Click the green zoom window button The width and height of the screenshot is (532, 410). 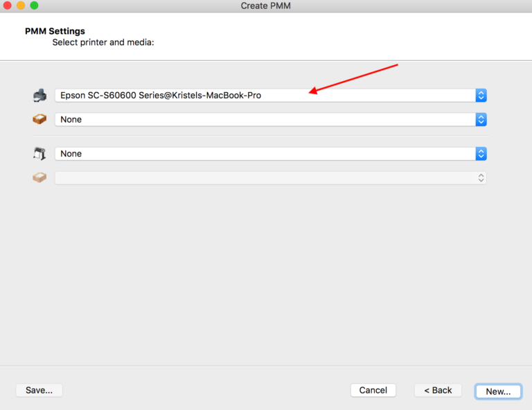pyautogui.click(x=34, y=6)
